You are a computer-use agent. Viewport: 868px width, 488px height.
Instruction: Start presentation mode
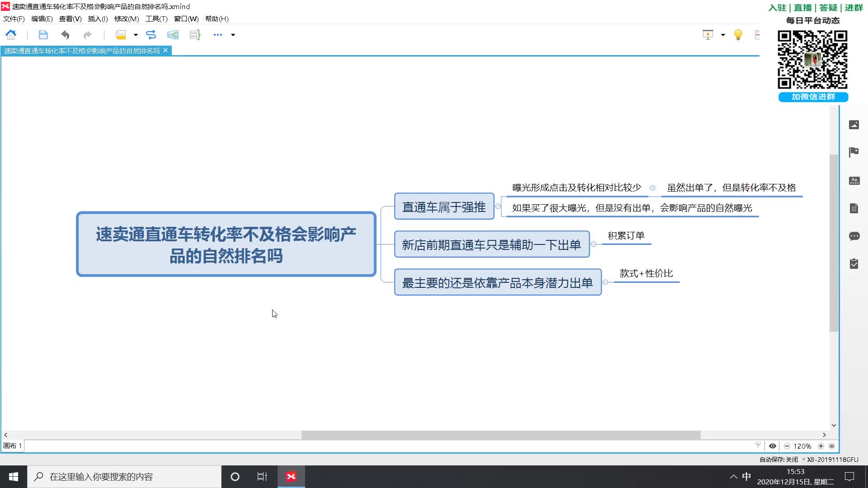[x=708, y=35]
